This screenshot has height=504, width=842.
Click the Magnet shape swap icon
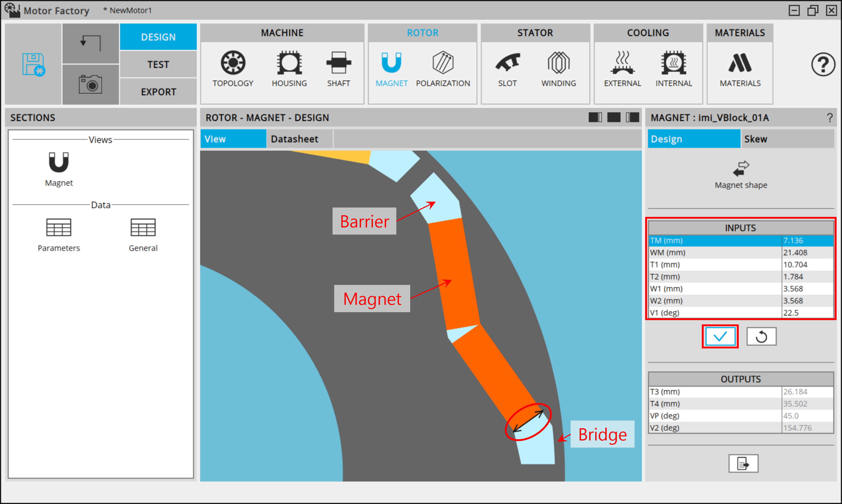pos(741,168)
